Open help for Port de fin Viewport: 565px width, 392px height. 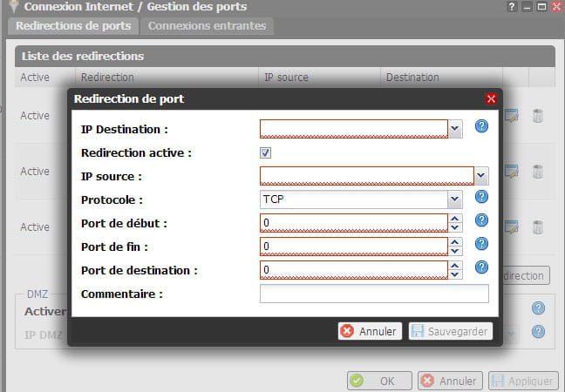click(481, 244)
